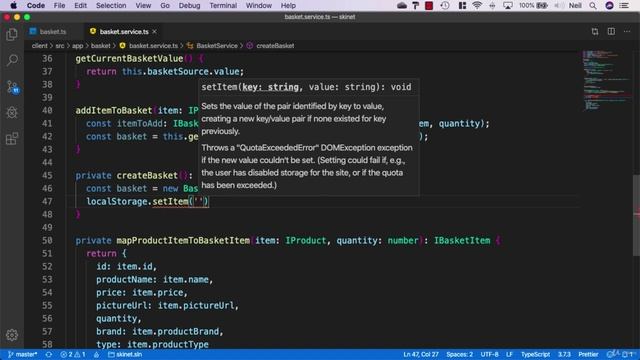Image resolution: width=640 pixels, height=360 pixels.
Task: Open macOS Spotlight search icon
Action: click(x=593, y=5)
